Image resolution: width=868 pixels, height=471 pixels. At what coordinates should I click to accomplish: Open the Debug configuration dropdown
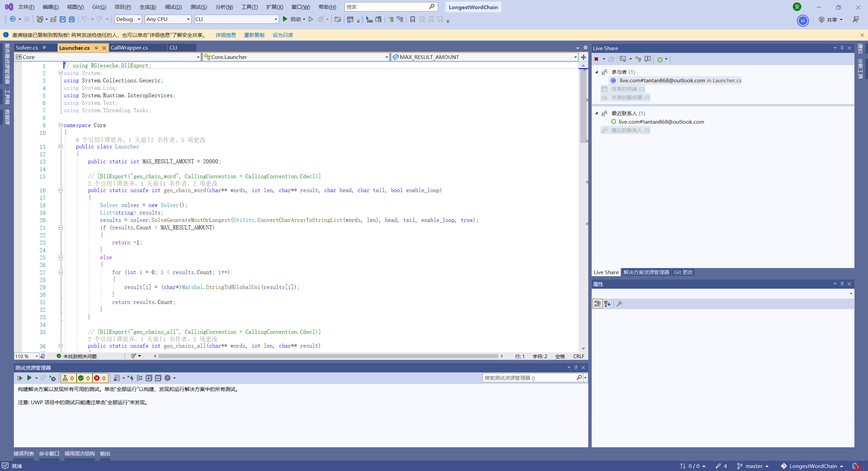128,19
